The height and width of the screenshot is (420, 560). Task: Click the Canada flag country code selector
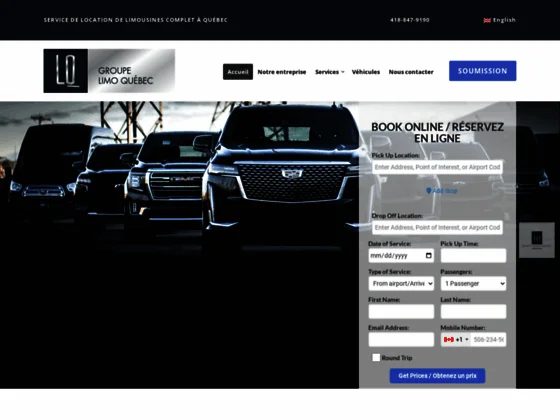click(456, 339)
